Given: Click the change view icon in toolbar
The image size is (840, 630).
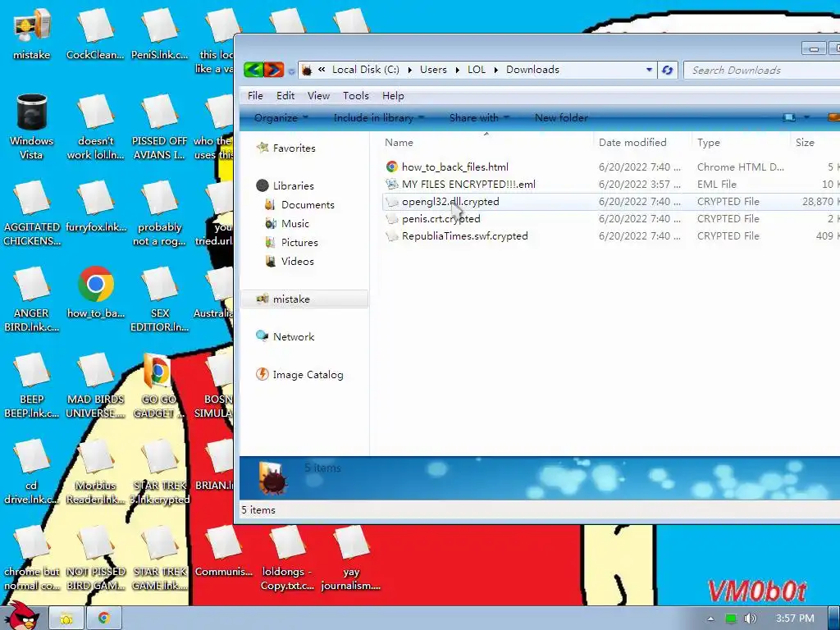Looking at the screenshot, I should point(789,117).
